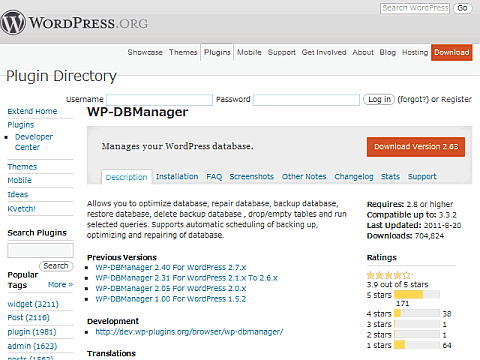
Task: Open the dev.wp-plugins.org development URL
Action: pos(189,332)
